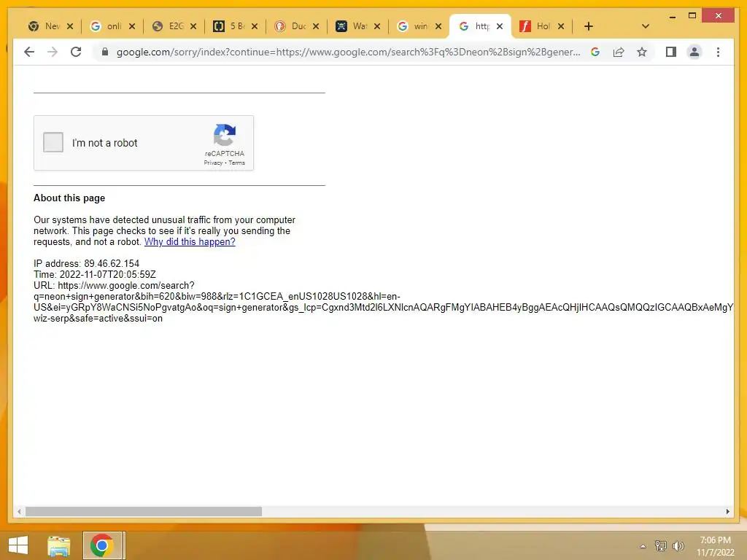Viewport: 747px width, 560px height.
Task: Open the volume tray icon
Action: (x=678, y=545)
